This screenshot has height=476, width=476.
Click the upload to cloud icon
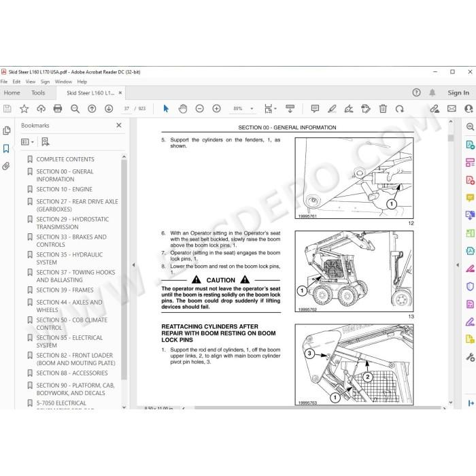click(41, 109)
